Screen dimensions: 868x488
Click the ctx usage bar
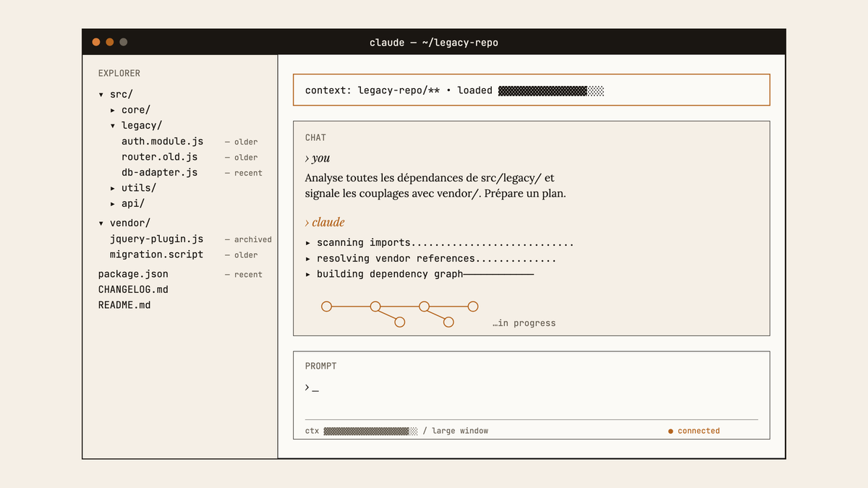click(370, 431)
